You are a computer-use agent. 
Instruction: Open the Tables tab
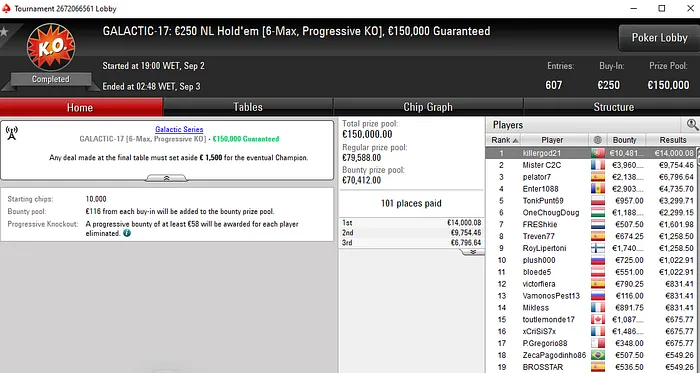[248, 107]
